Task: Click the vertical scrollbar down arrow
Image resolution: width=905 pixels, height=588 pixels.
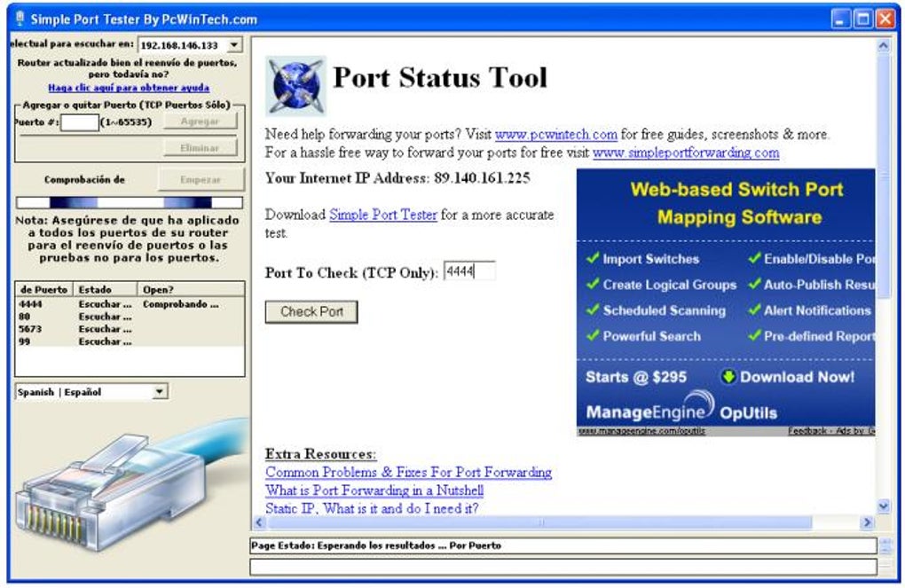Action: pyautogui.click(x=883, y=506)
